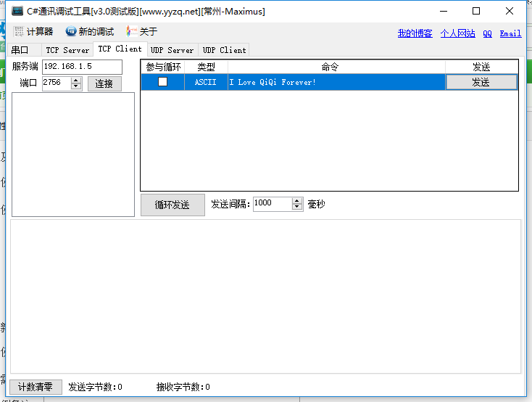Screen dimensions: 532x402
Task: Click the QQ link
Action: coord(487,33)
